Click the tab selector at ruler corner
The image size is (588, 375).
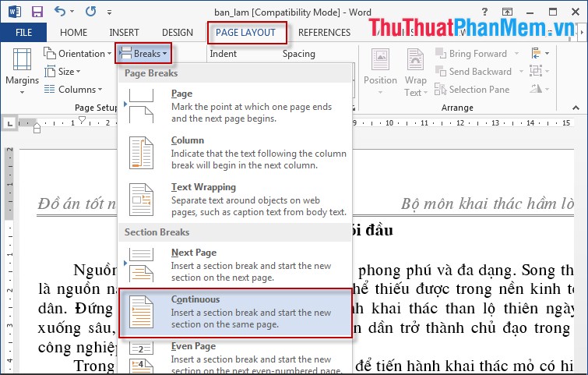[x=10, y=123]
